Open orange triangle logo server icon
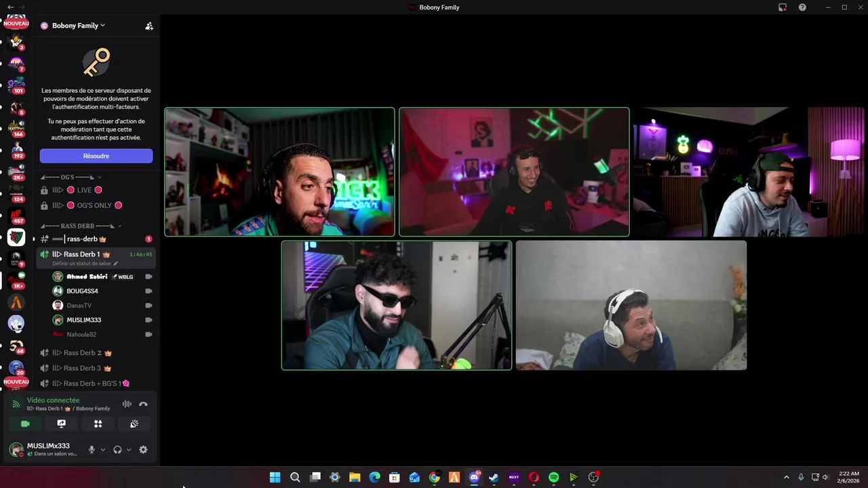 click(x=16, y=302)
